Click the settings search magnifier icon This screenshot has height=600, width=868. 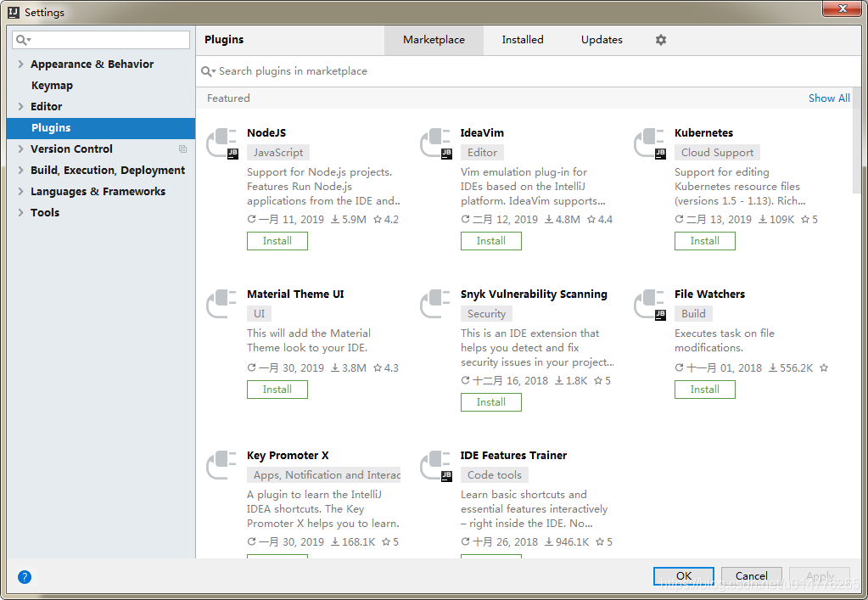pyautogui.click(x=23, y=40)
